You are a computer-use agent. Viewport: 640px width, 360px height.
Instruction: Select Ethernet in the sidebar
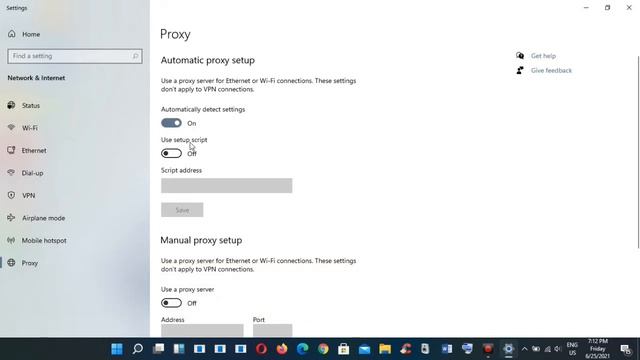[x=34, y=151]
